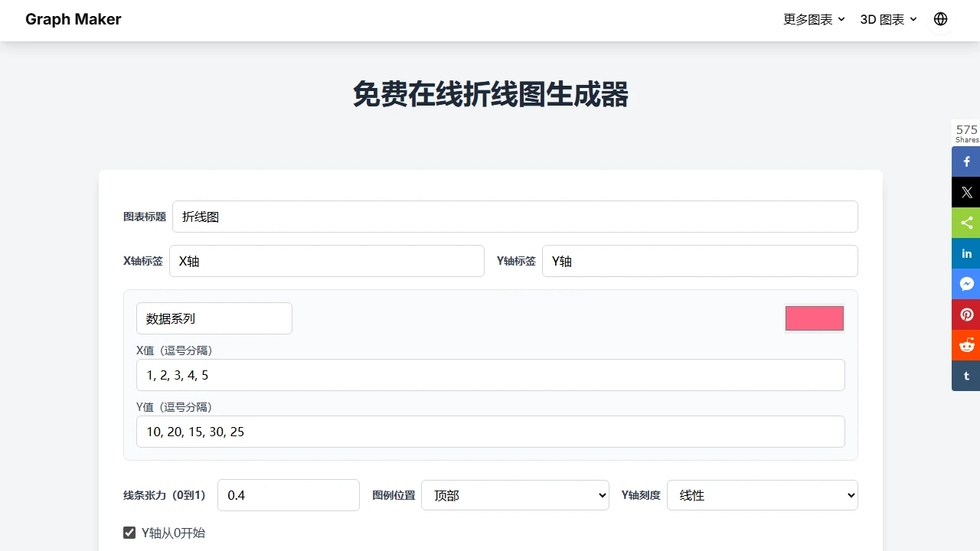Uncheck the Y轴从0开始 checkbox
Screen dimensions: 980x551
coord(129,533)
